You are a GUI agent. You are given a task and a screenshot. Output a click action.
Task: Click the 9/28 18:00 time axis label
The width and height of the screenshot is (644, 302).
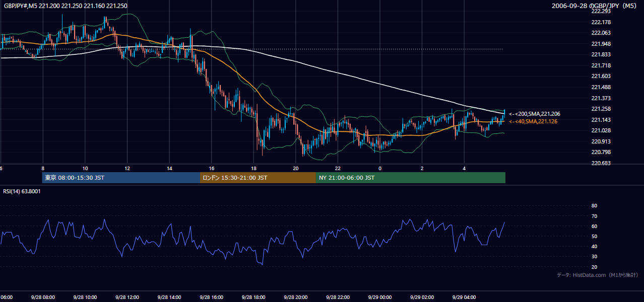click(x=253, y=297)
